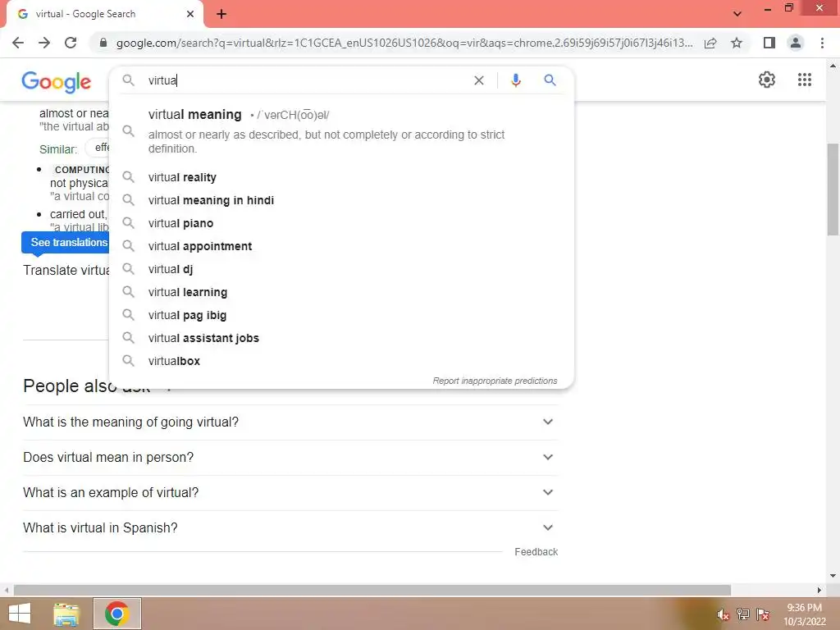Close the 'virtual - Google Search' tab

190,14
